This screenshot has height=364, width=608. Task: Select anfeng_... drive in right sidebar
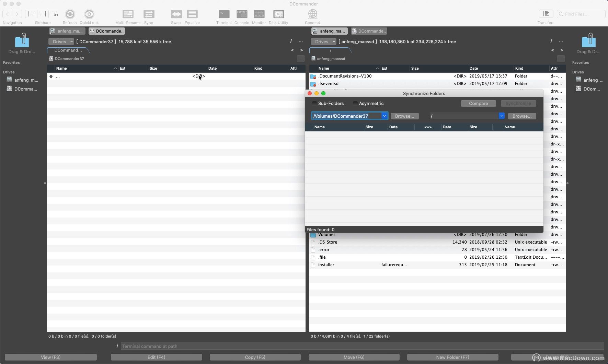click(x=589, y=80)
